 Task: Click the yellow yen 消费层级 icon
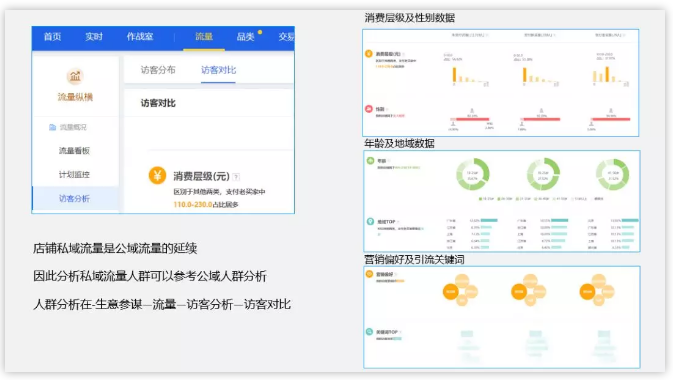(157, 175)
